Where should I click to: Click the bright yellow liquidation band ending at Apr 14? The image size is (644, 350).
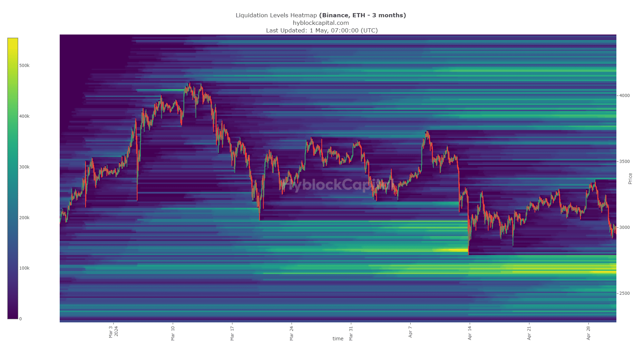coord(450,250)
